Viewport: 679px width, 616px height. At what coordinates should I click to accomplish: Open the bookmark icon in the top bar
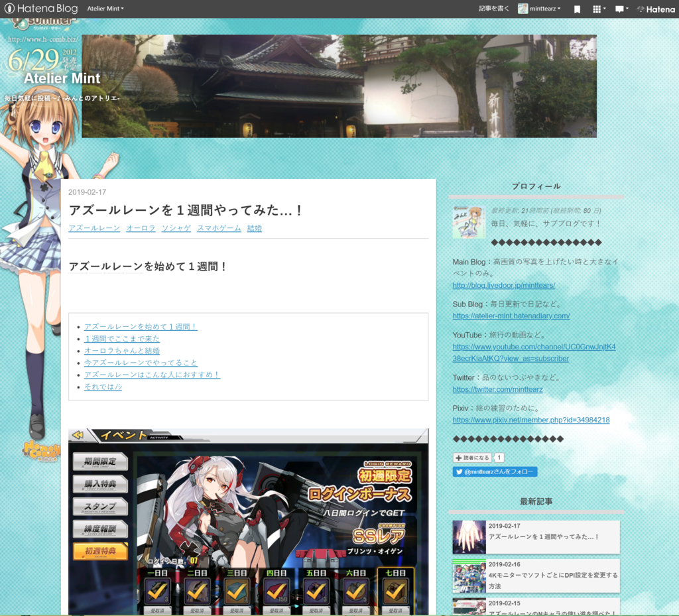pos(577,9)
